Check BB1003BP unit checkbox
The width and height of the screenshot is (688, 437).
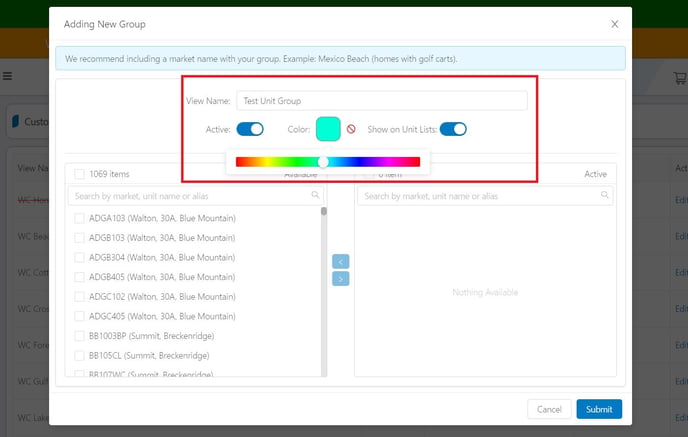[x=79, y=336]
